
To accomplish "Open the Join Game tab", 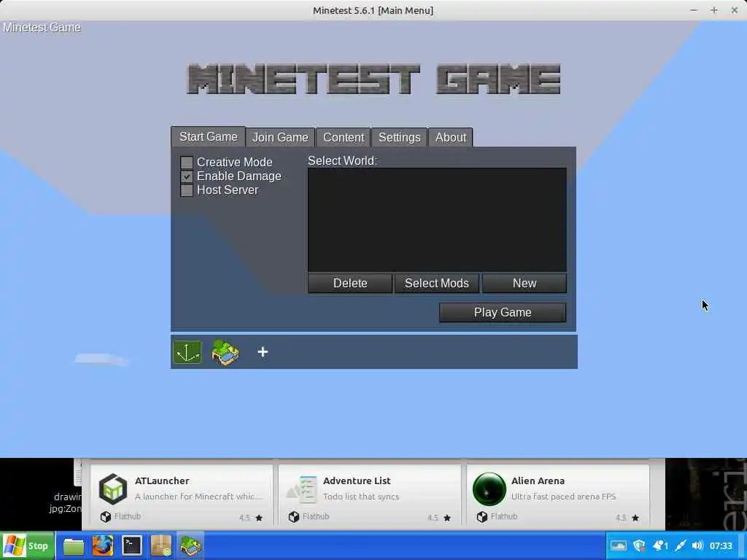I will pyautogui.click(x=280, y=137).
